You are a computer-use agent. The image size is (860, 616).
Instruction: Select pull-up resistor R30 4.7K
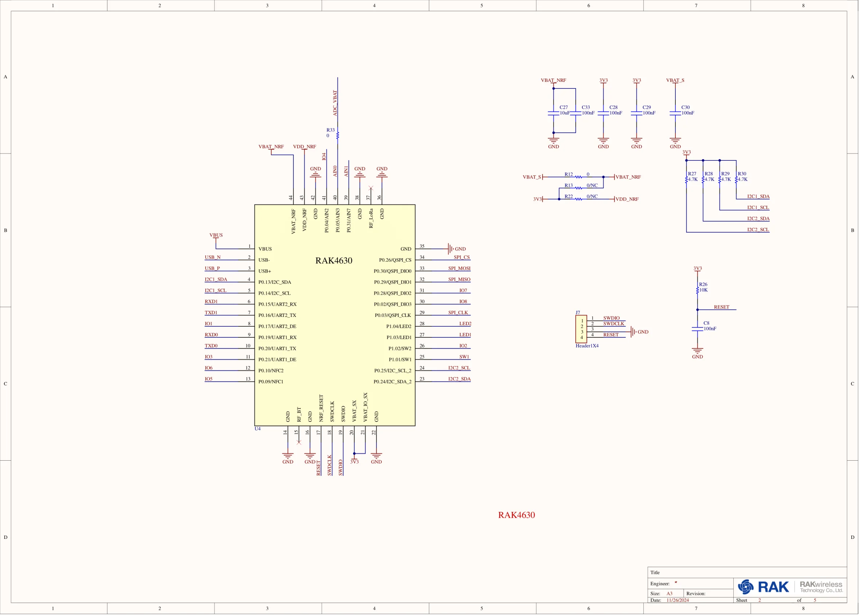pos(736,180)
